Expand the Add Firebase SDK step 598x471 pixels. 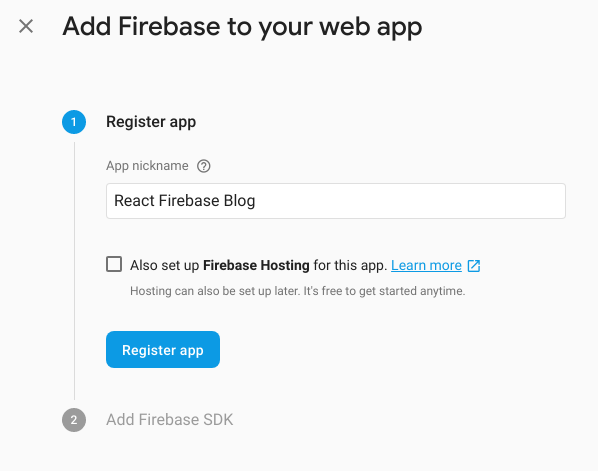coord(169,420)
